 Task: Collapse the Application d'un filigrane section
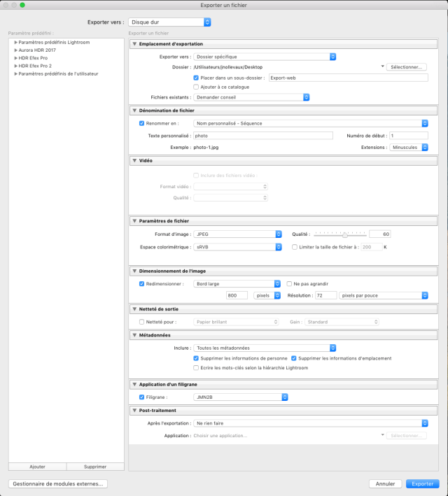click(x=135, y=385)
